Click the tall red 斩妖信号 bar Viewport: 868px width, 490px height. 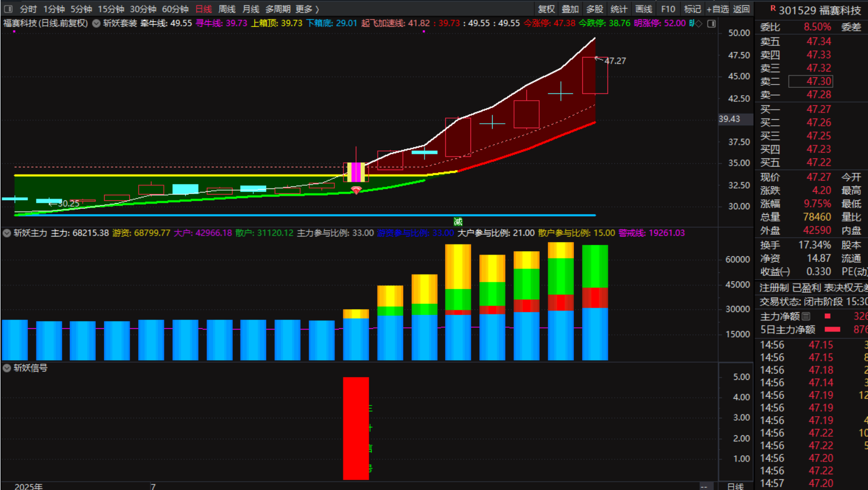tap(356, 428)
